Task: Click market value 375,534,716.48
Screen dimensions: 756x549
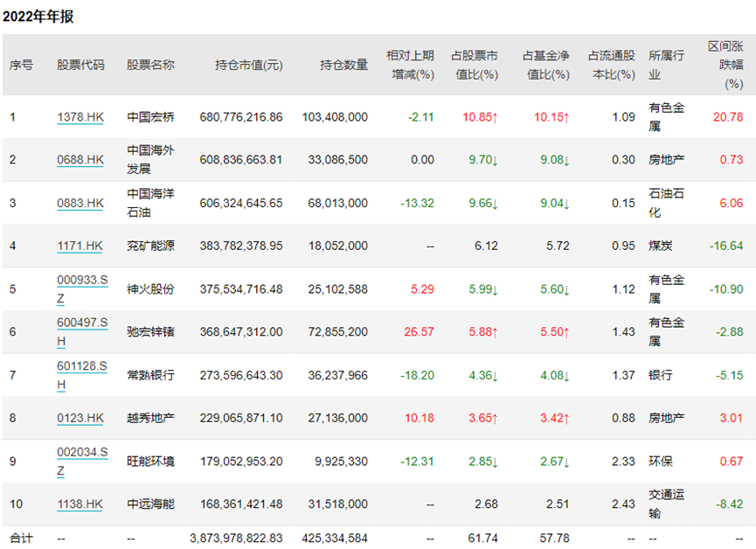Action: (241, 289)
